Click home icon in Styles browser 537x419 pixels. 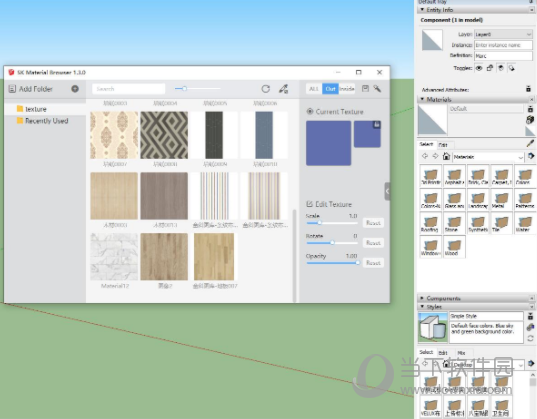446,364
